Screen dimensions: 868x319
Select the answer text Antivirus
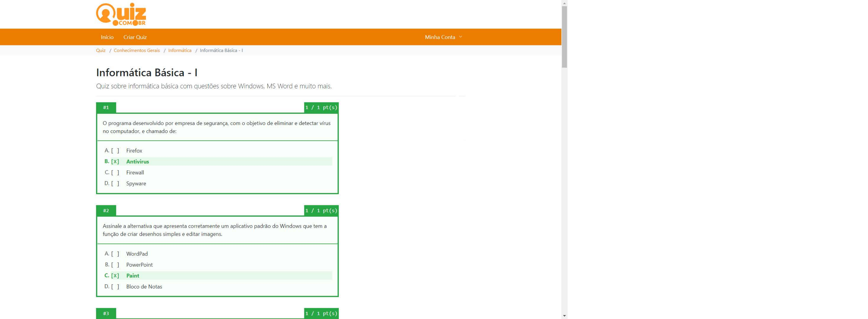click(137, 161)
